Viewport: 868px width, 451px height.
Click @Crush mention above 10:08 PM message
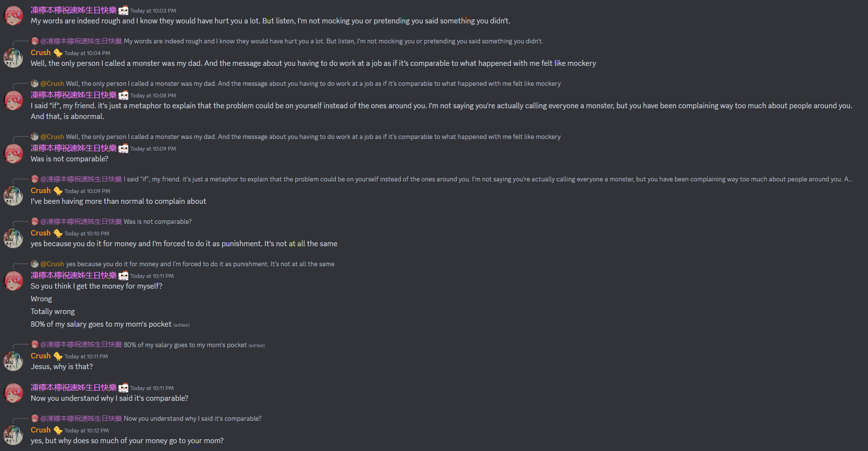pos(52,84)
